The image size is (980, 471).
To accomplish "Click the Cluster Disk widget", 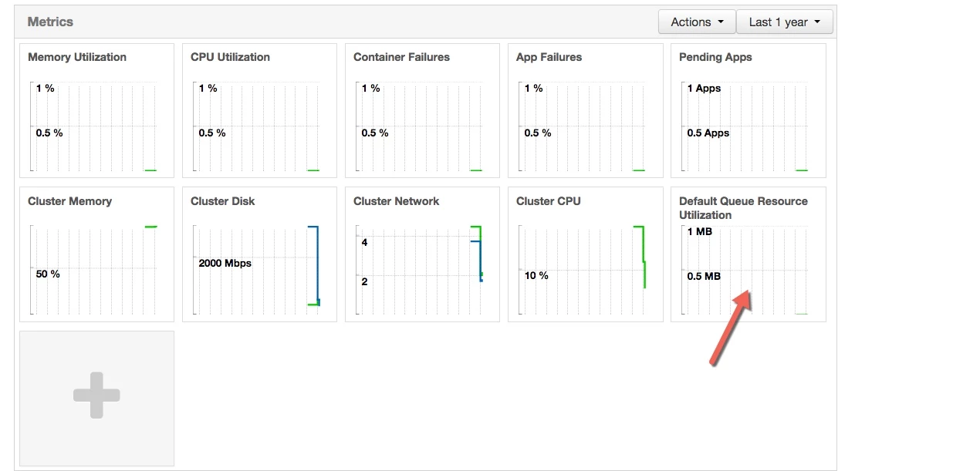I will (259, 254).
